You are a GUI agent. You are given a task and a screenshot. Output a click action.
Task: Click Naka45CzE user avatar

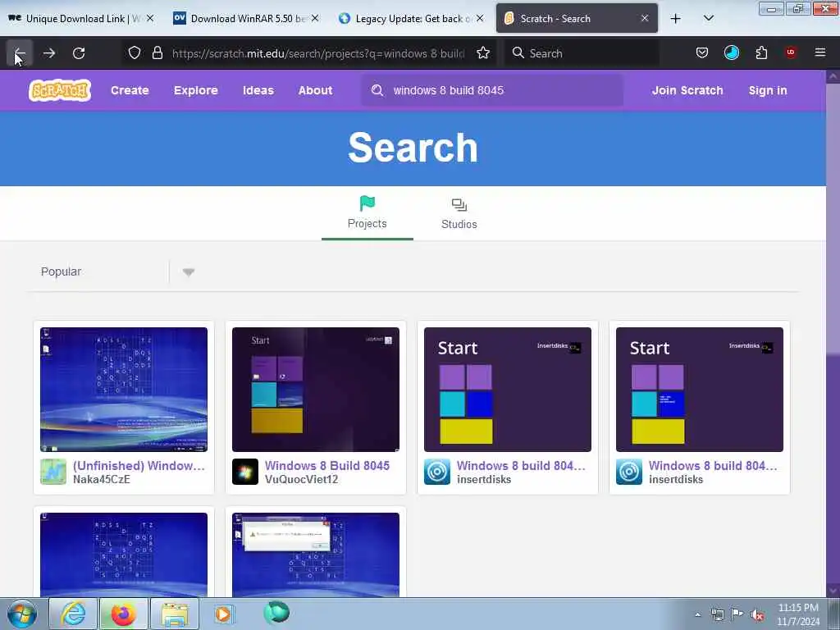(x=53, y=472)
